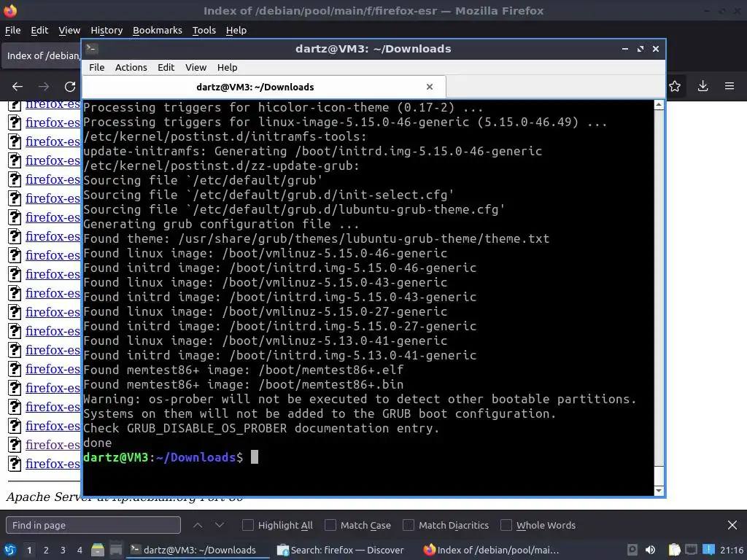Click the taskbar launcher icon beside the file manager
The height and width of the screenshot is (560, 747).
tap(116, 550)
